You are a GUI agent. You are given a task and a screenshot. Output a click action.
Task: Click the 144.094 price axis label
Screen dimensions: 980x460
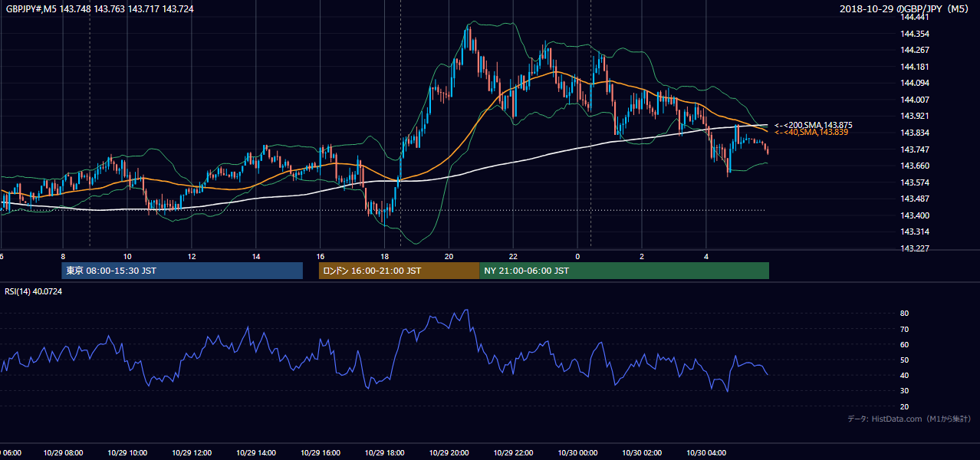[916, 83]
